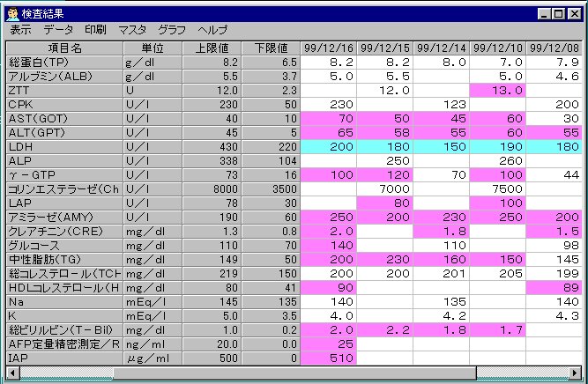The height and width of the screenshot is (384, 588).
Task: Click the 項目名 column header
Action: [64, 48]
